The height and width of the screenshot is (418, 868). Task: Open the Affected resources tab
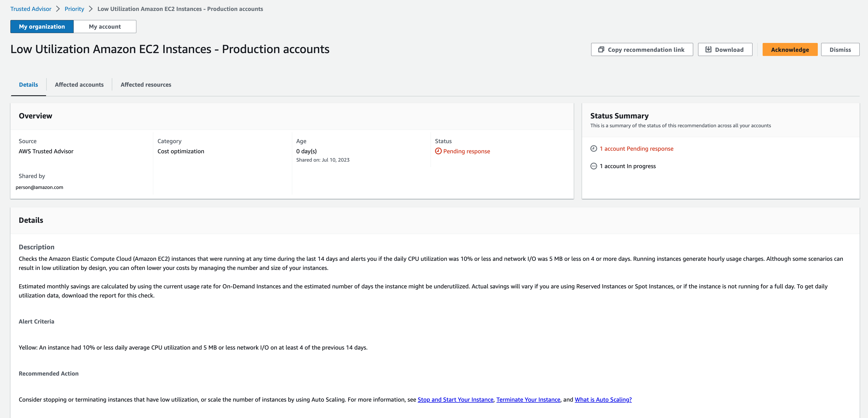145,84
